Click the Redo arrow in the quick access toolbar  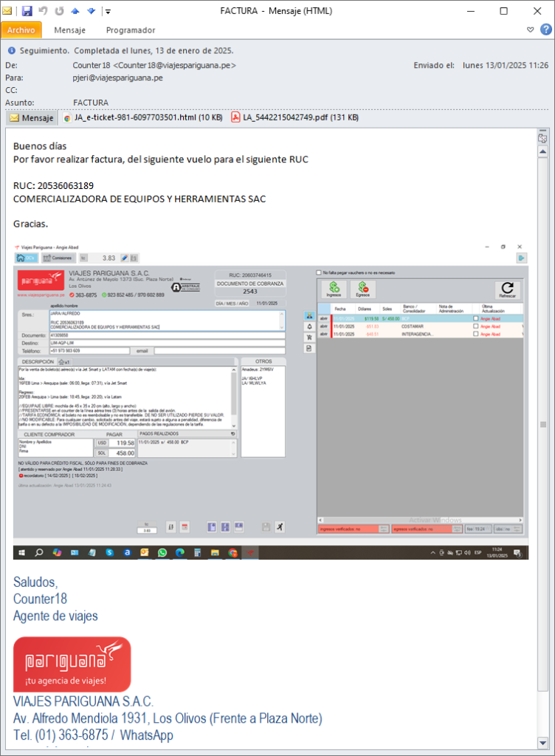[x=59, y=10]
